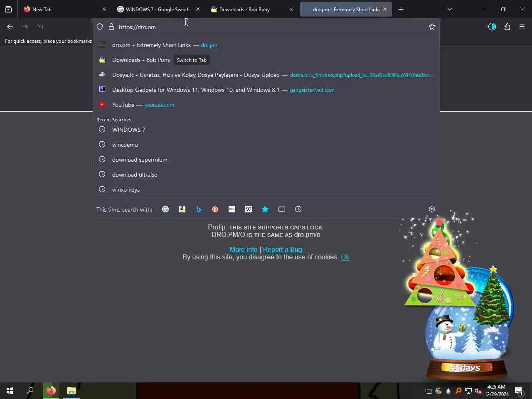Search bookmarks via the star icon
The height and width of the screenshot is (399, 532).
[265, 209]
